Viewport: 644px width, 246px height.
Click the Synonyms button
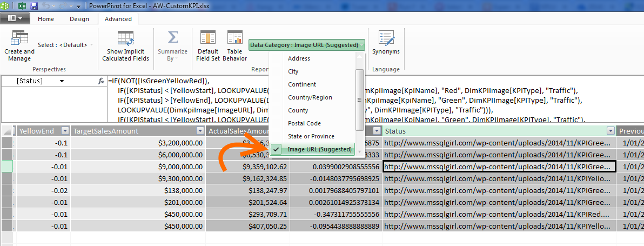click(x=386, y=43)
